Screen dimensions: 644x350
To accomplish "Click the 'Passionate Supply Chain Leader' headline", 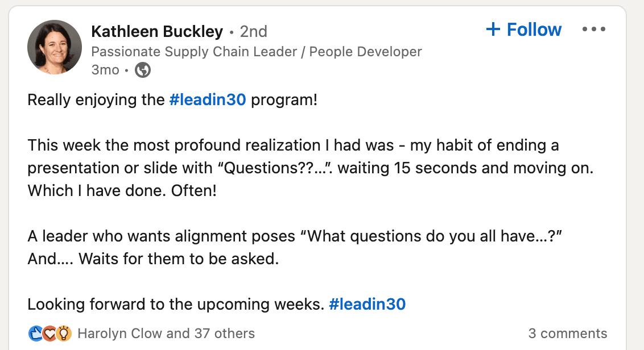I will coord(256,52).
